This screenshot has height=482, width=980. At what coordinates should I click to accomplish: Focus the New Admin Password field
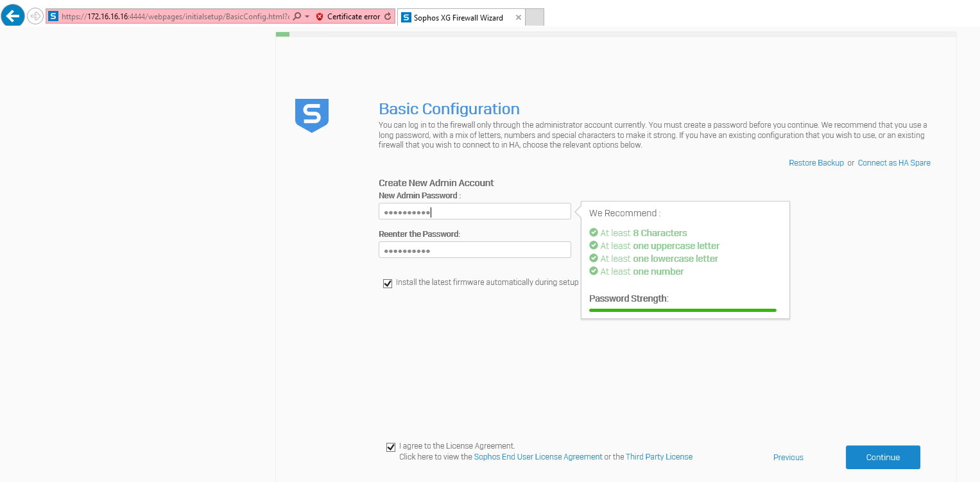coord(475,211)
